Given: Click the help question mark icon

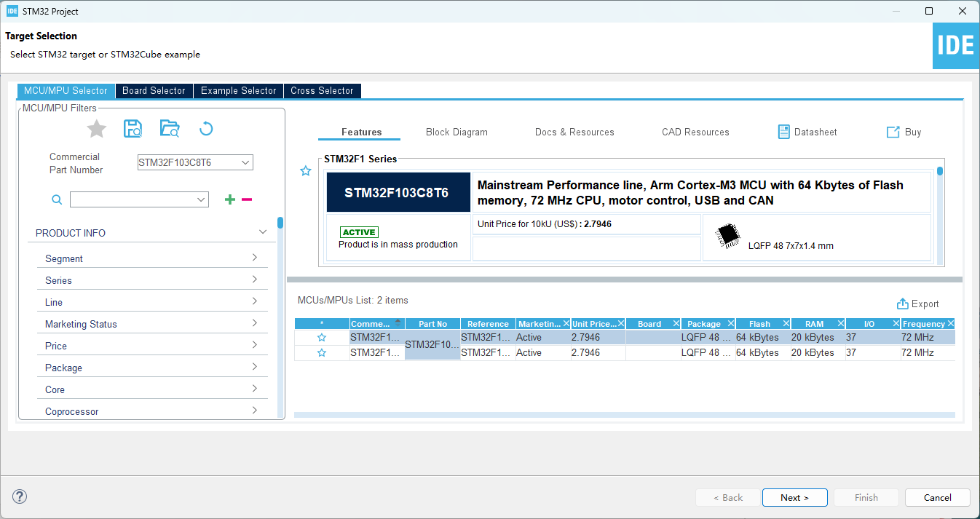Looking at the screenshot, I should pos(20,496).
